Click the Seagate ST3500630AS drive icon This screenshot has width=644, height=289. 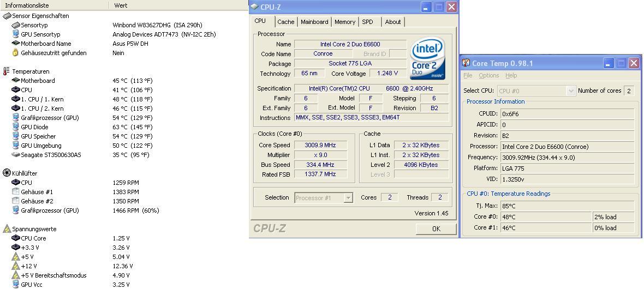[x=16, y=155]
